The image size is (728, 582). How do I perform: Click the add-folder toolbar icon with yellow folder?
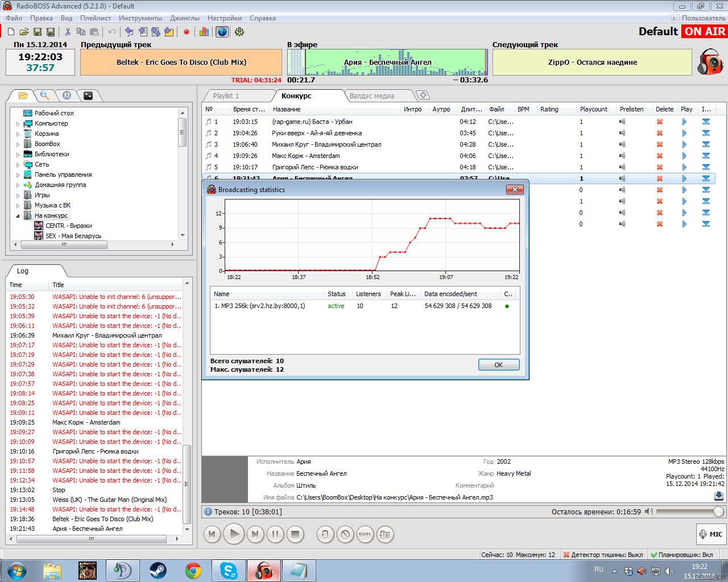tap(169, 32)
